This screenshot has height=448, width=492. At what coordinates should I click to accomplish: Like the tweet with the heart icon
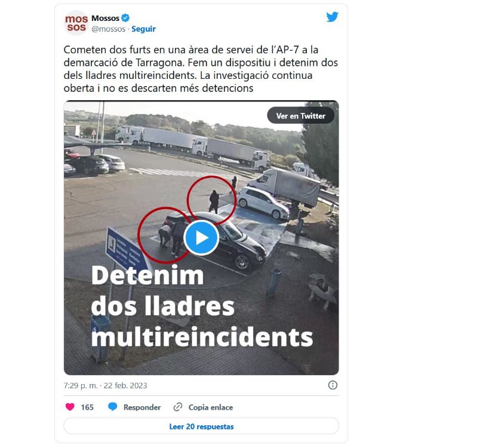pos(70,407)
